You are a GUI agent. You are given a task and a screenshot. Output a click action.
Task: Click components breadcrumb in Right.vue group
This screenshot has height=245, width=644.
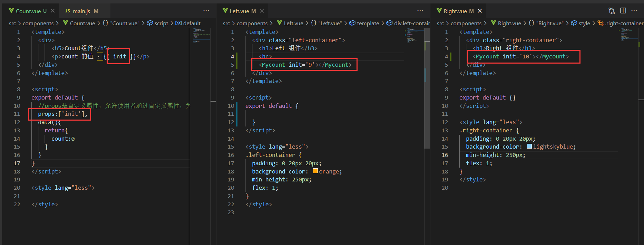(x=466, y=23)
